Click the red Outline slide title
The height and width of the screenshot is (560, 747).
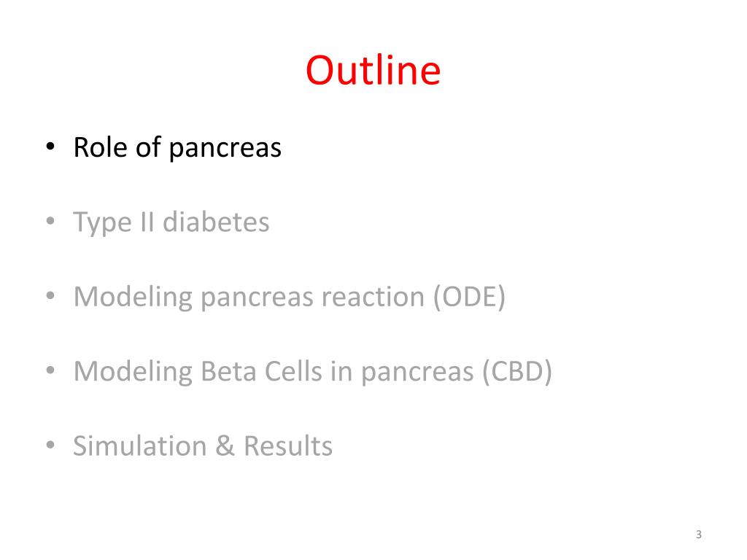coord(373,70)
